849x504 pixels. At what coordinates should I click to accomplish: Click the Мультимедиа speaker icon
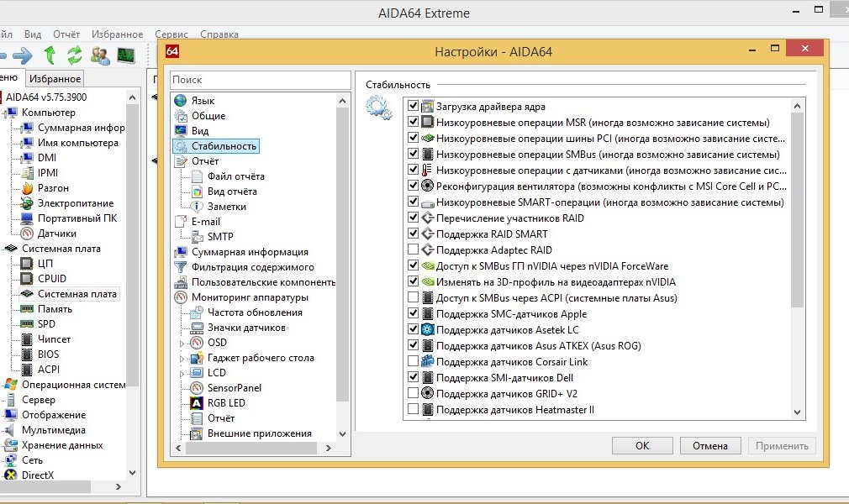tap(10, 430)
